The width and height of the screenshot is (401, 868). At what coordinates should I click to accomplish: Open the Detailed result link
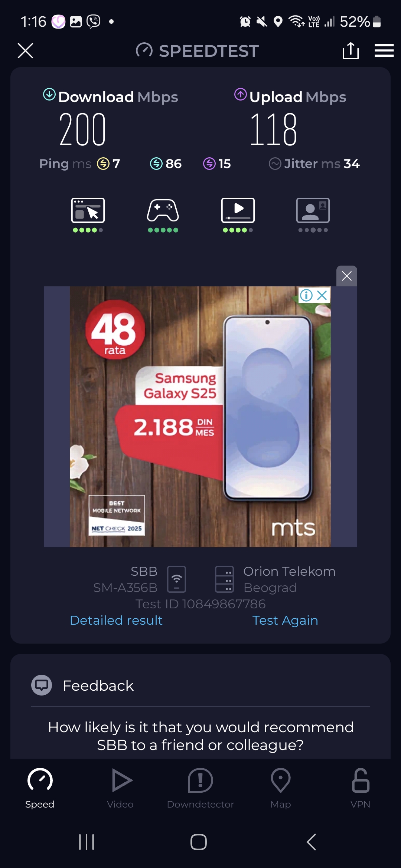[116, 620]
